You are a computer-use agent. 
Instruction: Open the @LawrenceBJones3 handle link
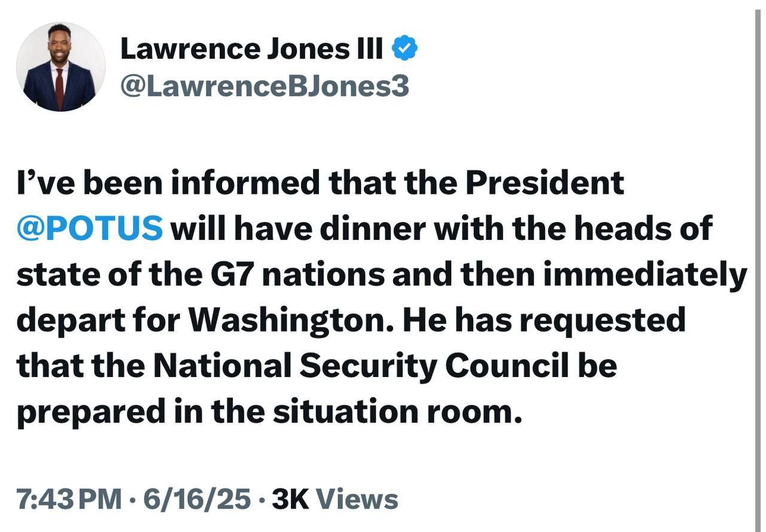pyautogui.click(x=265, y=86)
